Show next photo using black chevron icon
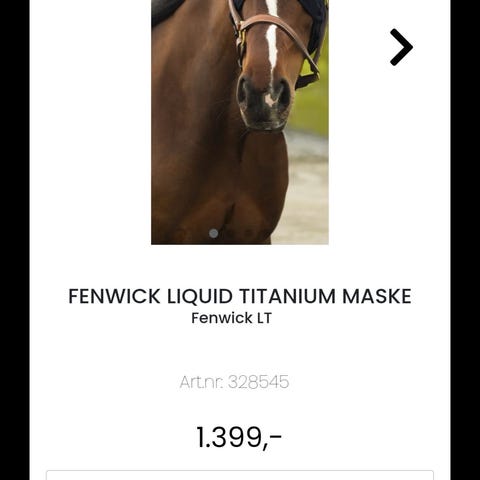 coord(401,47)
